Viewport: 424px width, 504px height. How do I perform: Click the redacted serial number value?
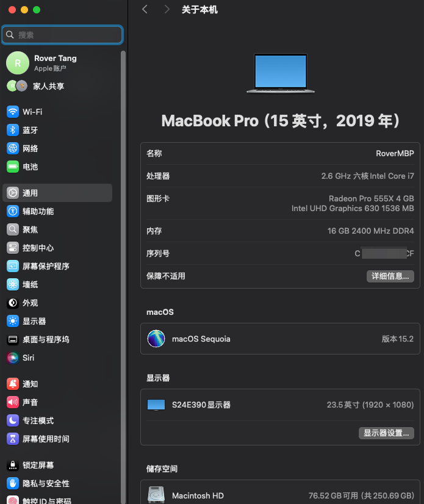[384, 253]
